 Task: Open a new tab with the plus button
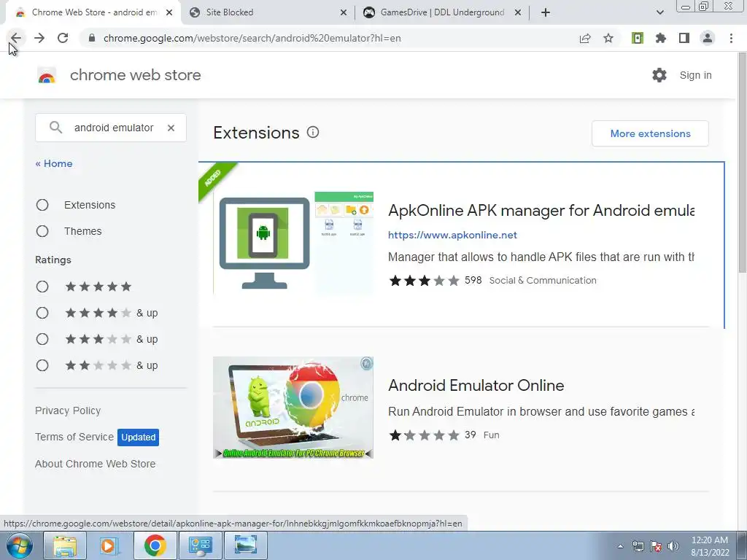coord(546,12)
